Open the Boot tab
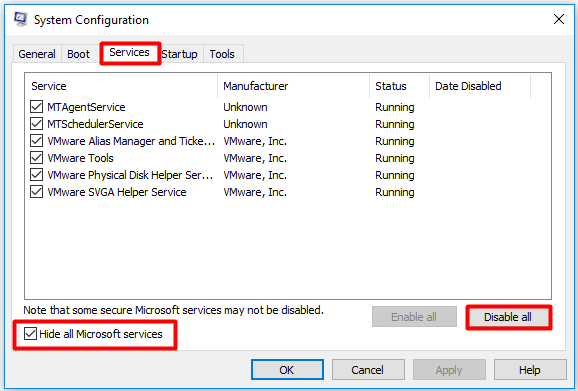 click(x=79, y=54)
